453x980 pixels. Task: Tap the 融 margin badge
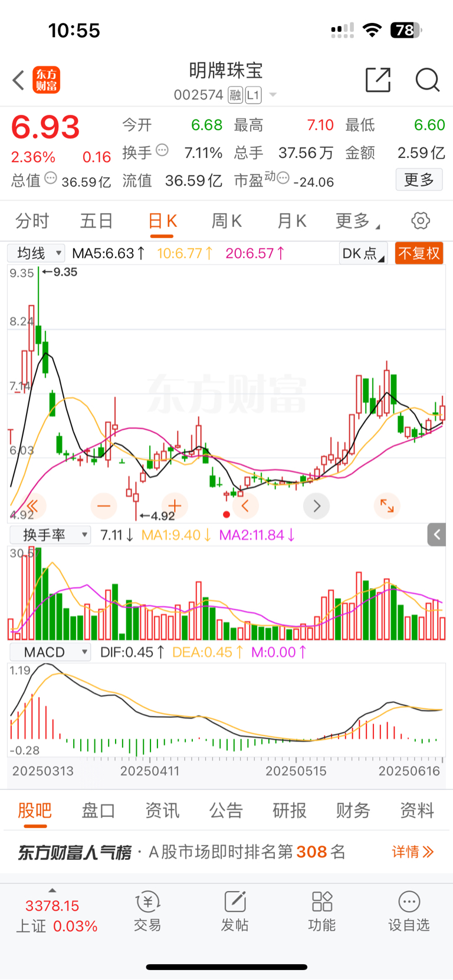tap(235, 95)
